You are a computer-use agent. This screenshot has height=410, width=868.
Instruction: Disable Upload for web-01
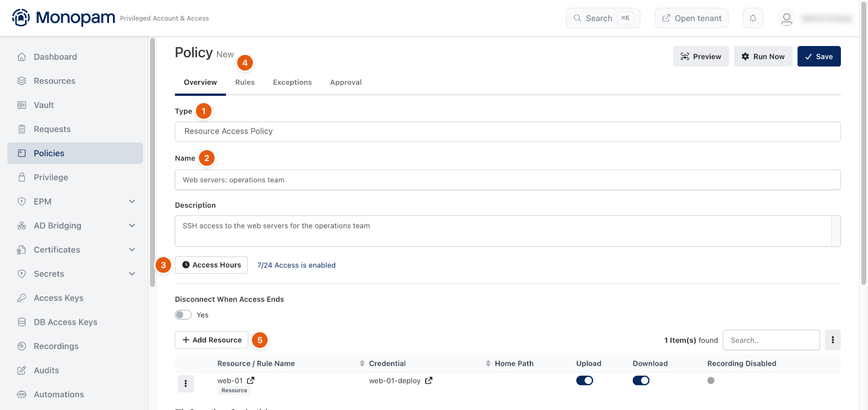click(x=585, y=381)
